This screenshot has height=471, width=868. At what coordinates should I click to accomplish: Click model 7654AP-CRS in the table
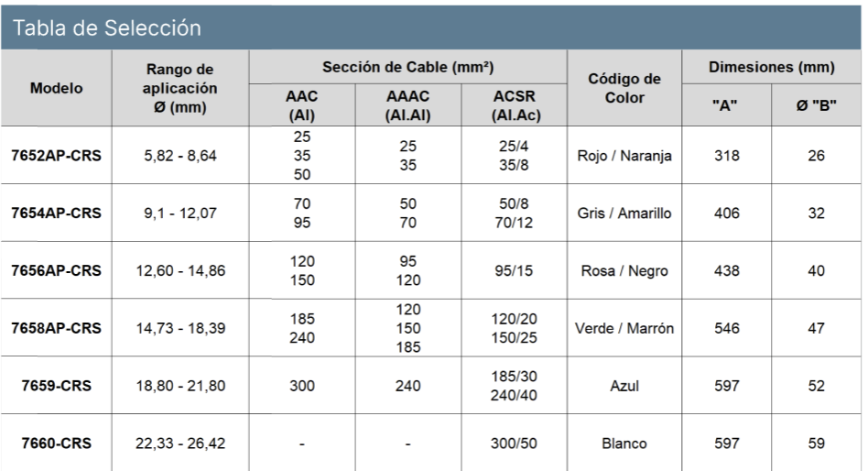[x=57, y=214]
